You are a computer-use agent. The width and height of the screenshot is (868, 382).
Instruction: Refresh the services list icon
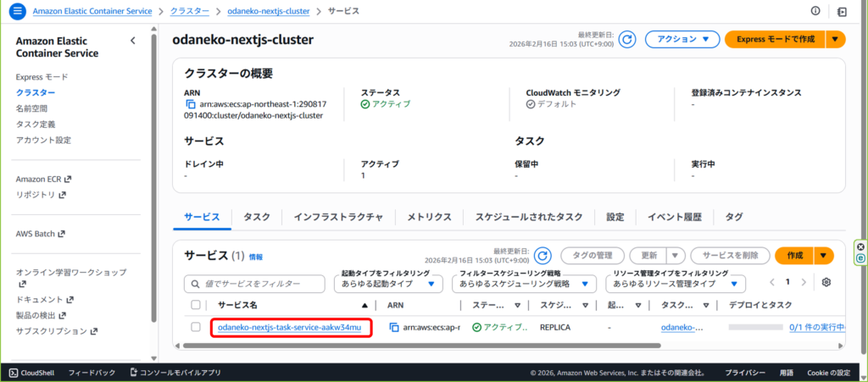click(542, 256)
